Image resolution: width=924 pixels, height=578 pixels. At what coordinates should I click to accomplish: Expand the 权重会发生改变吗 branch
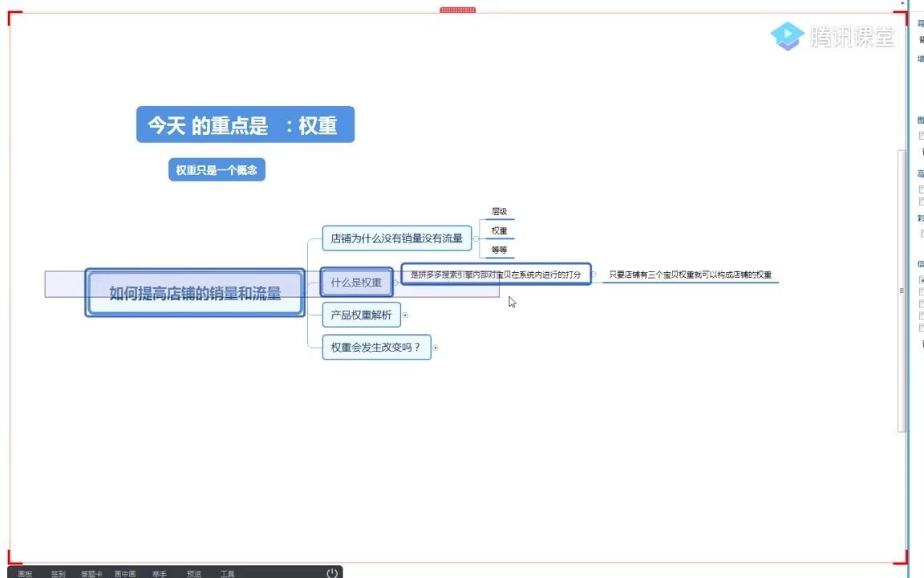[x=436, y=348]
